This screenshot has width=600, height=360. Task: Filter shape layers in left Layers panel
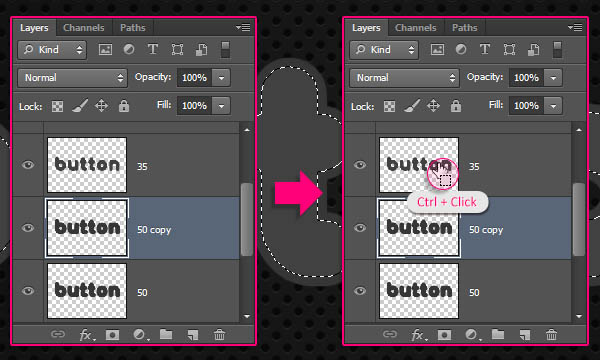tap(177, 49)
